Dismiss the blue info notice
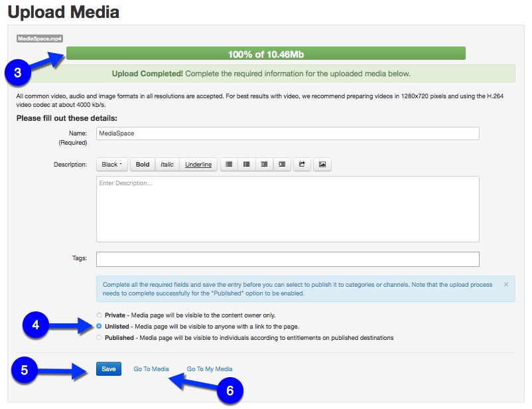The image size is (532, 409). [506, 284]
